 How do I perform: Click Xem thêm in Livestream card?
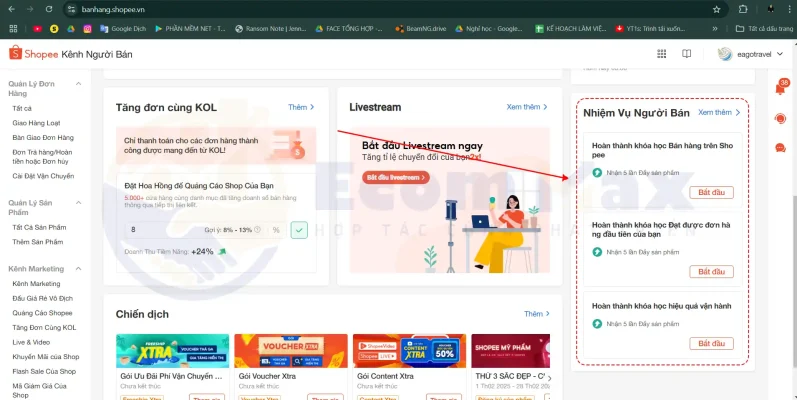click(527, 107)
